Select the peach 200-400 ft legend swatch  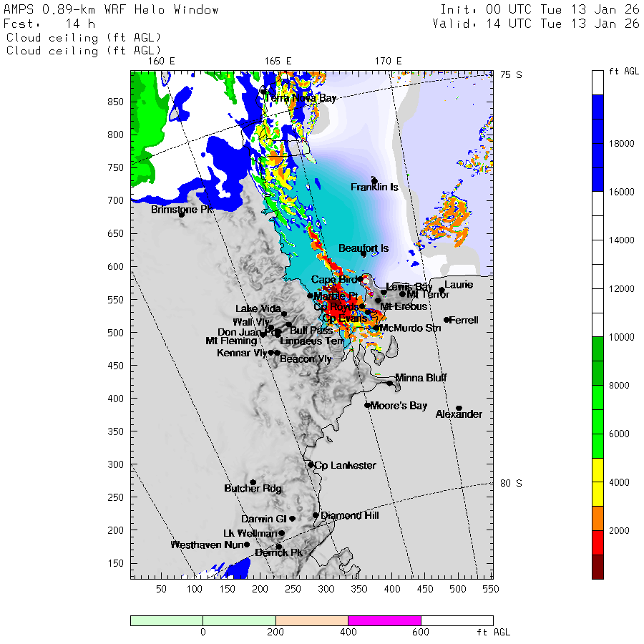311,620
